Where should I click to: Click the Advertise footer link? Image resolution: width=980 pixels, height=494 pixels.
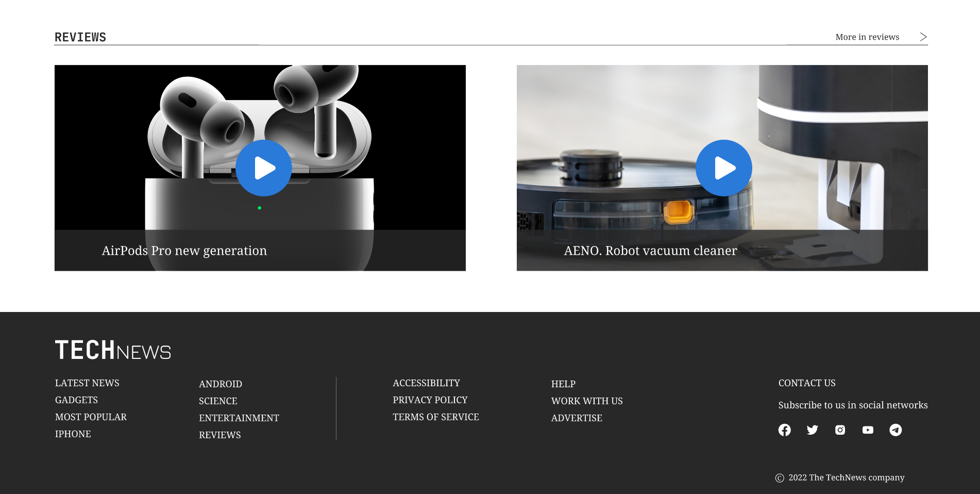pyautogui.click(x=577, y=418)
